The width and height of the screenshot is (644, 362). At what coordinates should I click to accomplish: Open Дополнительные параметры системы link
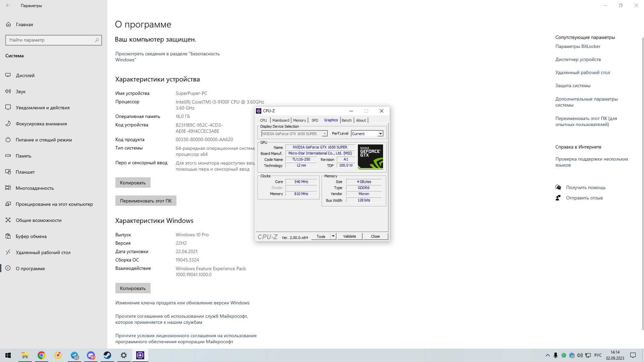586,102
